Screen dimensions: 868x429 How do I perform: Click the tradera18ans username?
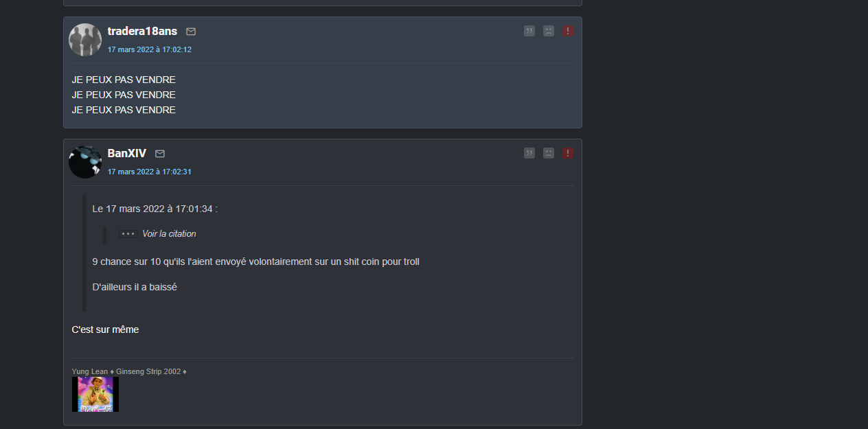tap(142, 31)
